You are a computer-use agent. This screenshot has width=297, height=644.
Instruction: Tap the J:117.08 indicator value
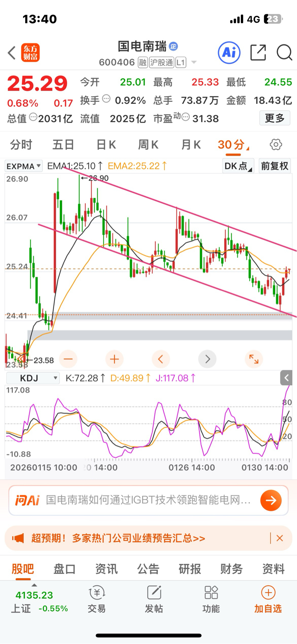[176, 378]
